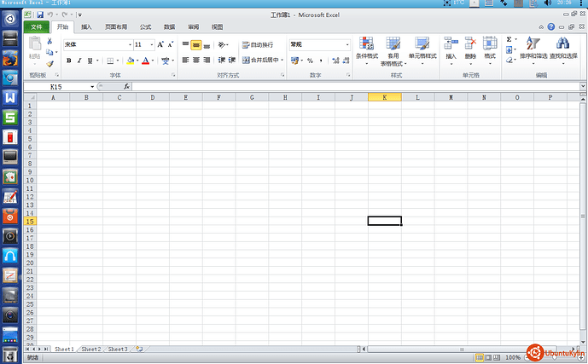Image resolution: width=588 pixels, height=364 pixels.
Task: Switch to the Insert (插入) ribbon tab
Action: (x=86, y=27)
